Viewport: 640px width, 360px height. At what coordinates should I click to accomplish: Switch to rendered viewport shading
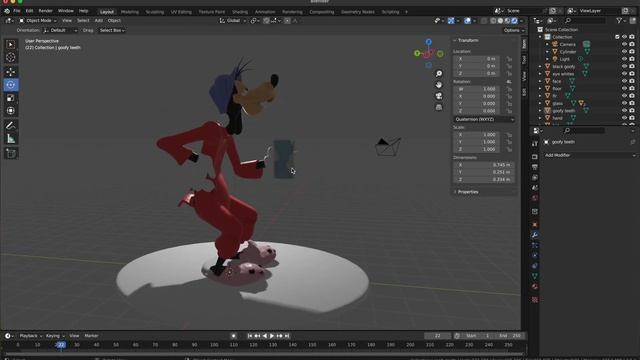pos(515,20)
